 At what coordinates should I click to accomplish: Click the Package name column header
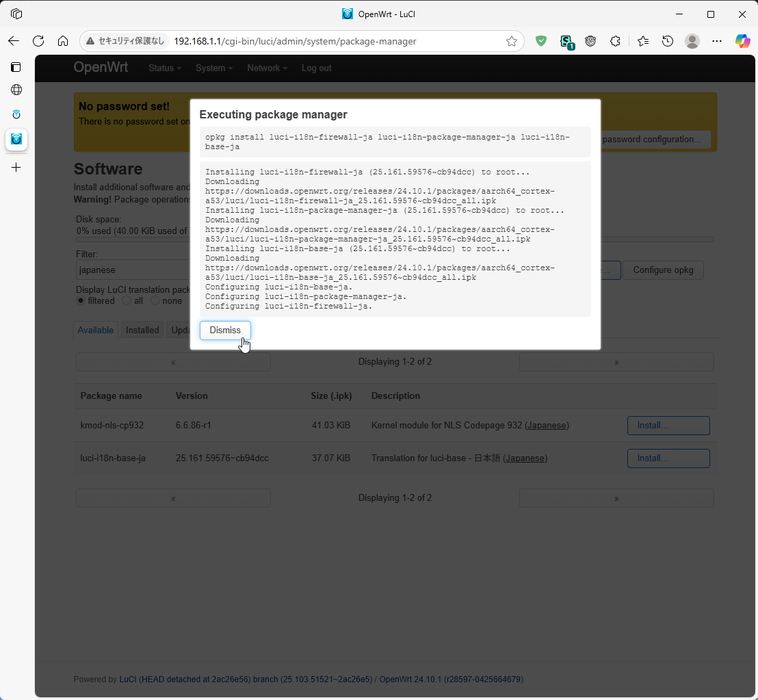click(112, 396)
